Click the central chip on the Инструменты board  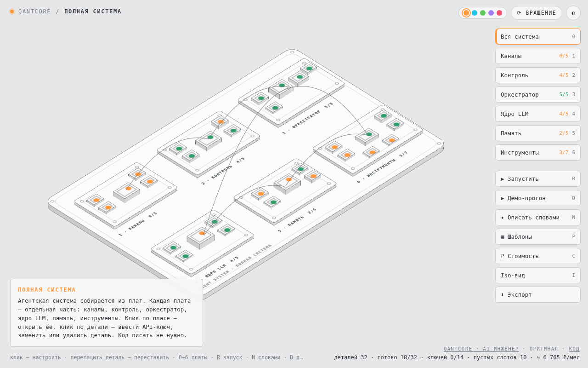click(367, 137)
